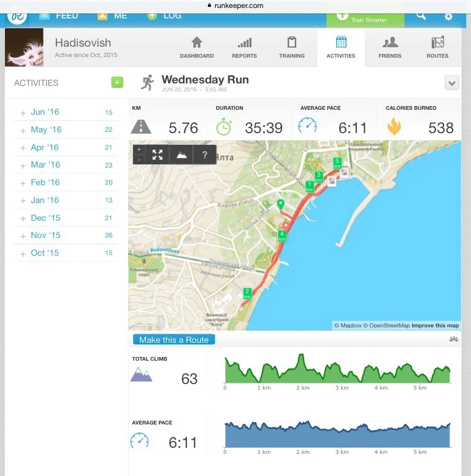Screen dimensions: 471x476
Task: Click the runkeeper.com address bar
Action: click(x=235, y=6)
